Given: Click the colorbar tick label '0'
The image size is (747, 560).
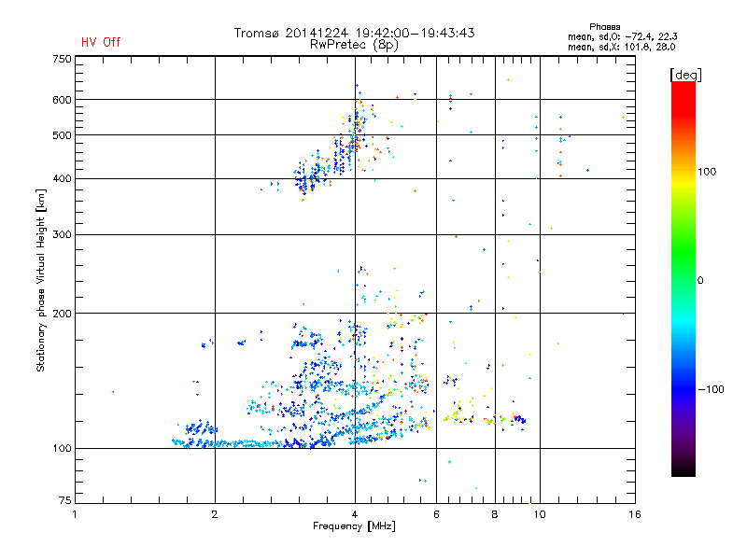Looking at the screenshot, I should pyautogui.click(x=700, y=281).
